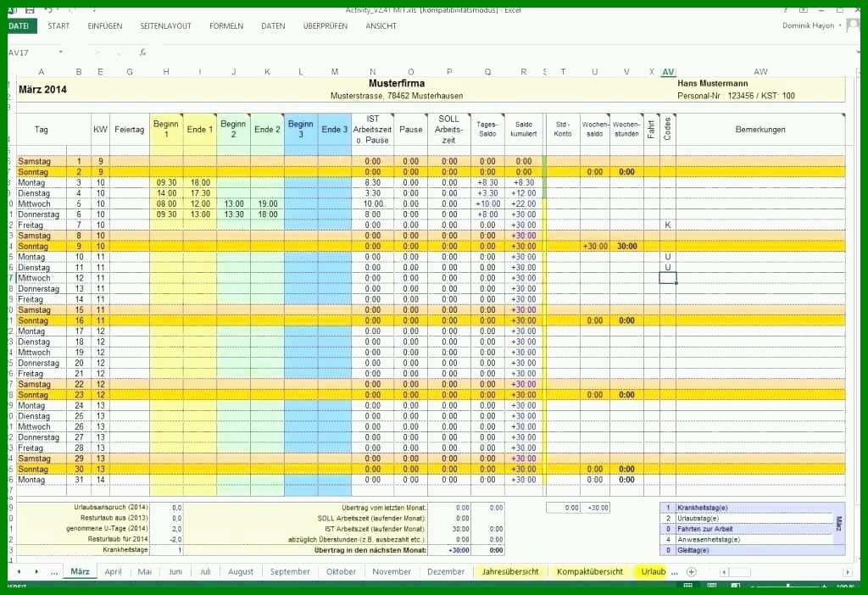Open the DATEI backstage tab
The height and width of the screenshot is (595, 868).
click(21, 26)
